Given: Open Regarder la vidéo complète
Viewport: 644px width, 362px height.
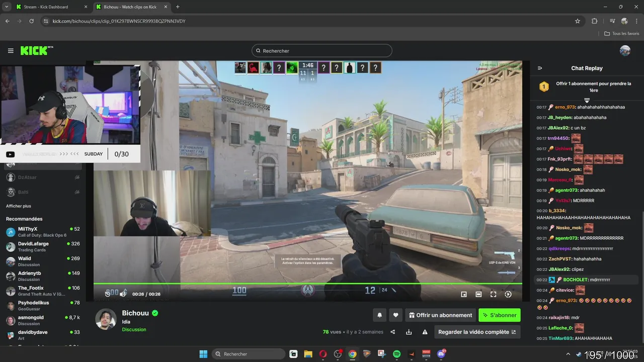Looking at the screenshot, I should [x=477, y=332].
